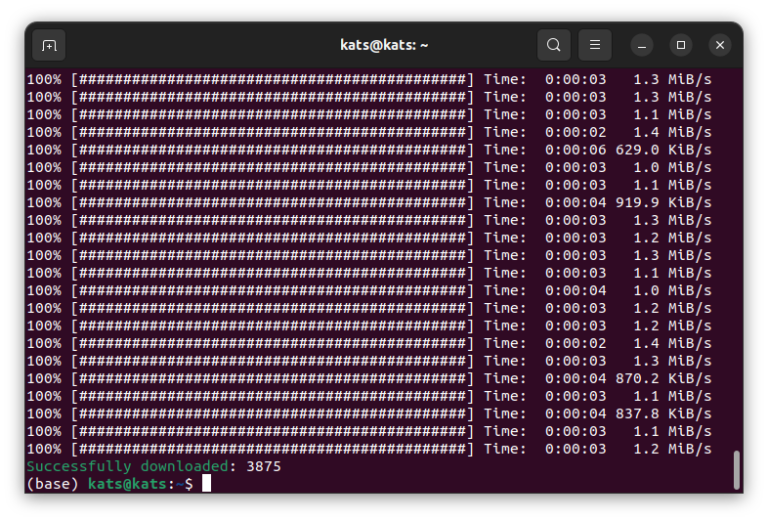Click the progress bar on the 629.0 KiB/s line

click(x=272, y=150)
